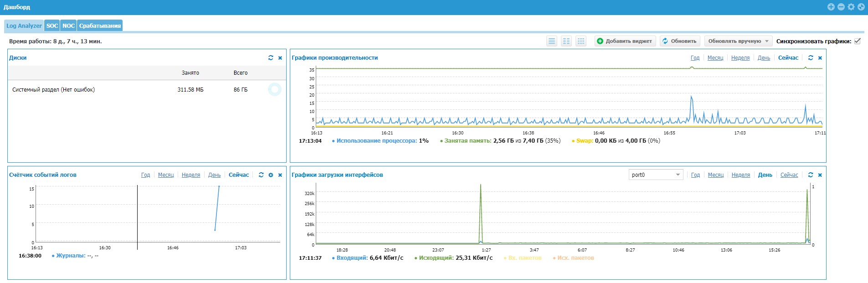The width and height of the screenshot is (868, 283).
Task: Close the Диски widget
Action: (x=280, y=58)
